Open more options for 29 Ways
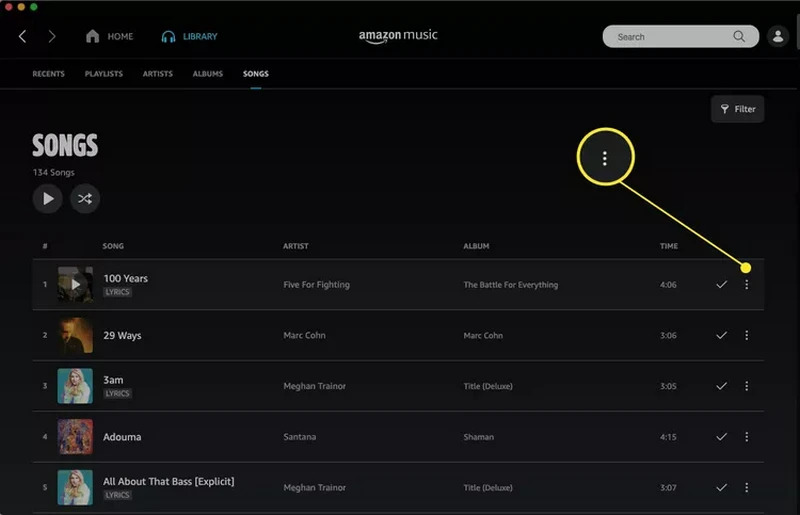800x515 pixels. point(746,336)
